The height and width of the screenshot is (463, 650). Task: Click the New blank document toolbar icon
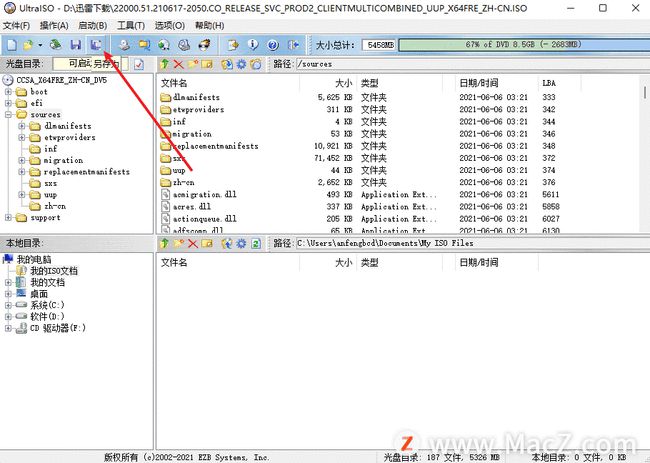(x=12, y=44)
